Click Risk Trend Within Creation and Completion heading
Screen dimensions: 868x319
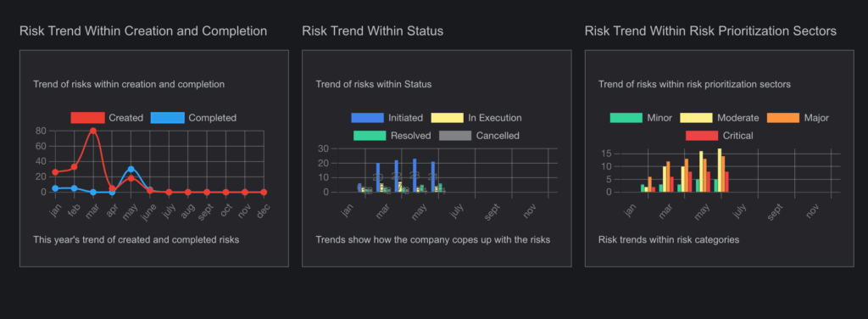click(x=143, y=31)
